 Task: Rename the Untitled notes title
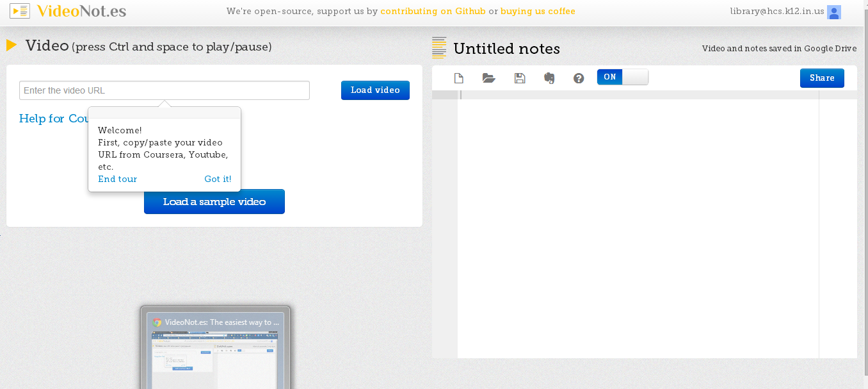507,49
